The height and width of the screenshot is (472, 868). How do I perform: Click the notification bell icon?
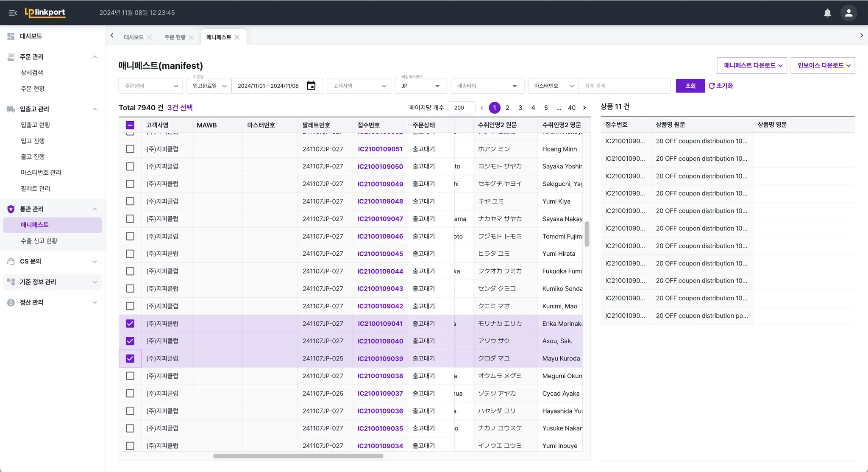tap(827, 13)
